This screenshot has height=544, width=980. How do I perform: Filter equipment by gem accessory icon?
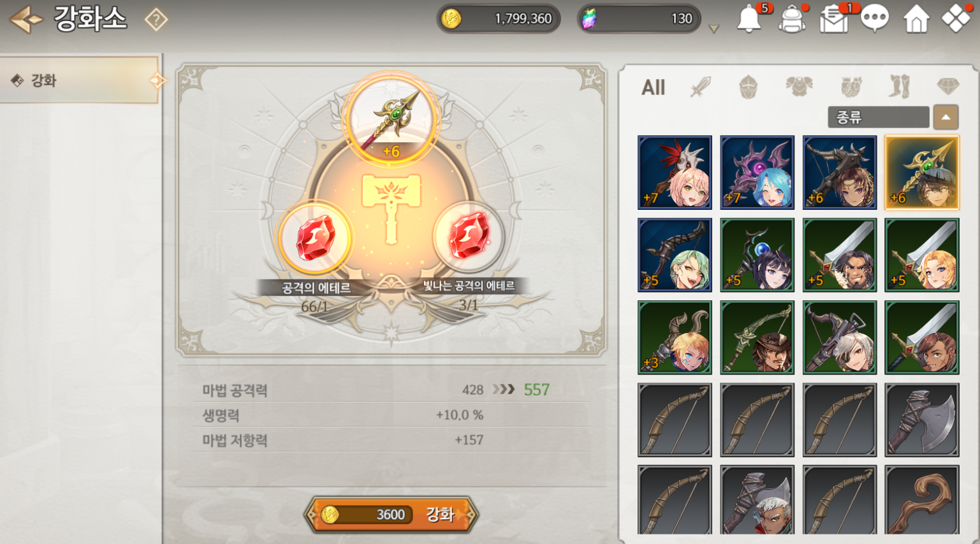coord(948,86)
